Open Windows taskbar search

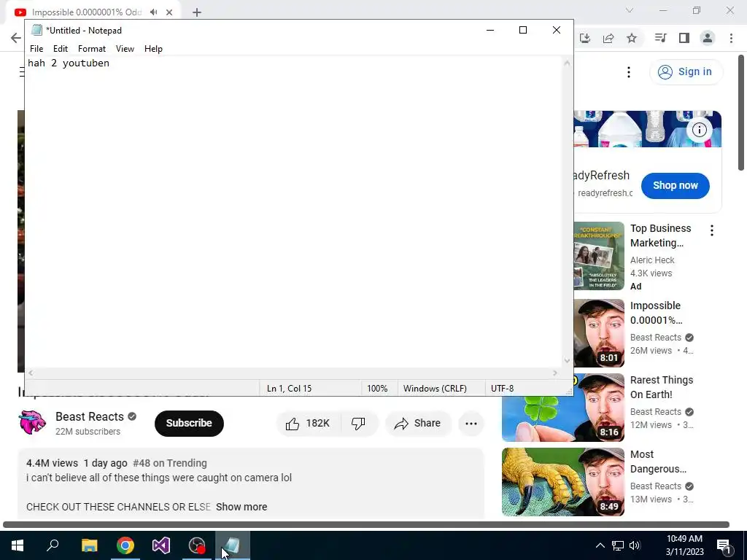tap(53, 545)
